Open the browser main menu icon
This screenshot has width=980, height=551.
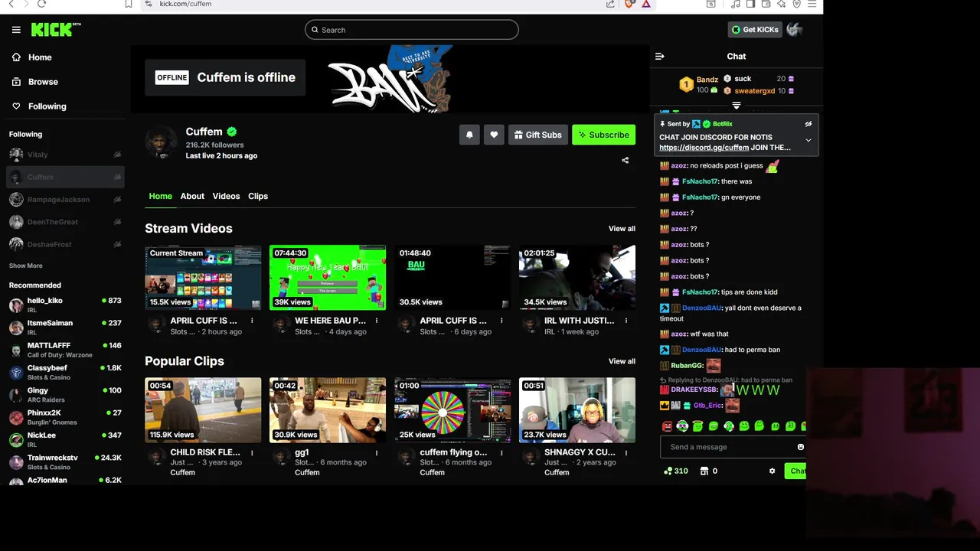pos(812,4)
